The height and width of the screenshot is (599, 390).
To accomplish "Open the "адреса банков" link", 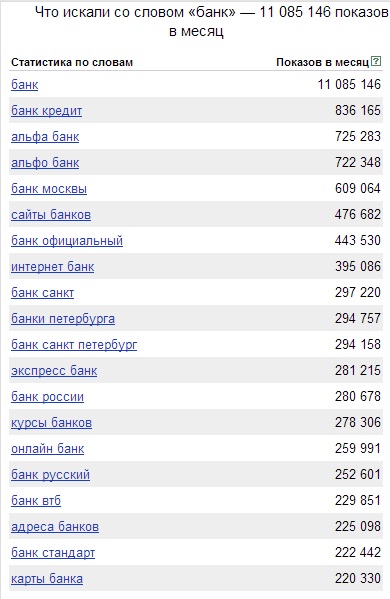I will (55, 526).
